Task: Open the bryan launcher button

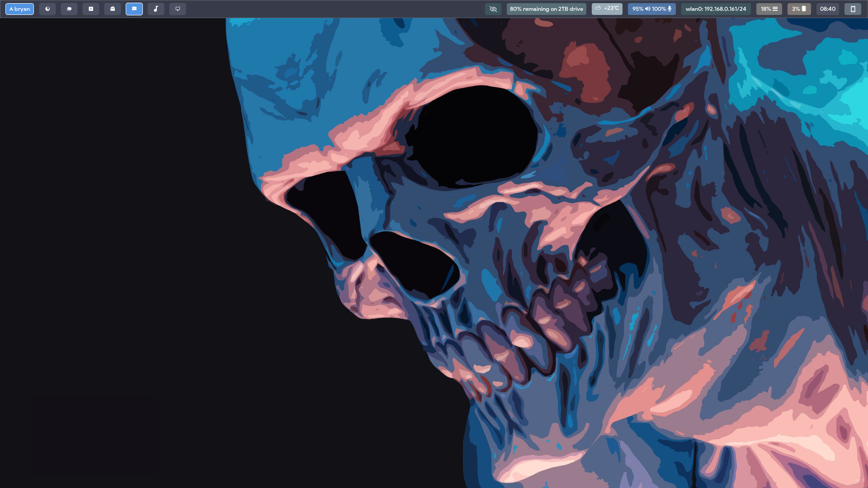Action: (19, 9)
